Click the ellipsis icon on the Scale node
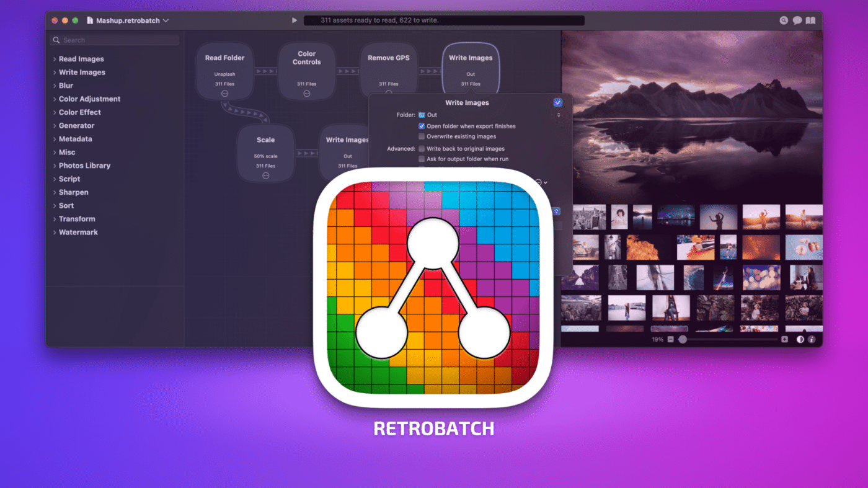This screenshot has height=488, width=868. [265, 175]
